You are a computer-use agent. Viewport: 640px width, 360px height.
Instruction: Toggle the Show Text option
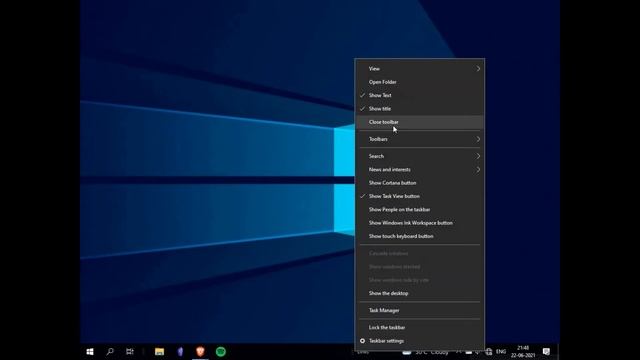point(420,95)
